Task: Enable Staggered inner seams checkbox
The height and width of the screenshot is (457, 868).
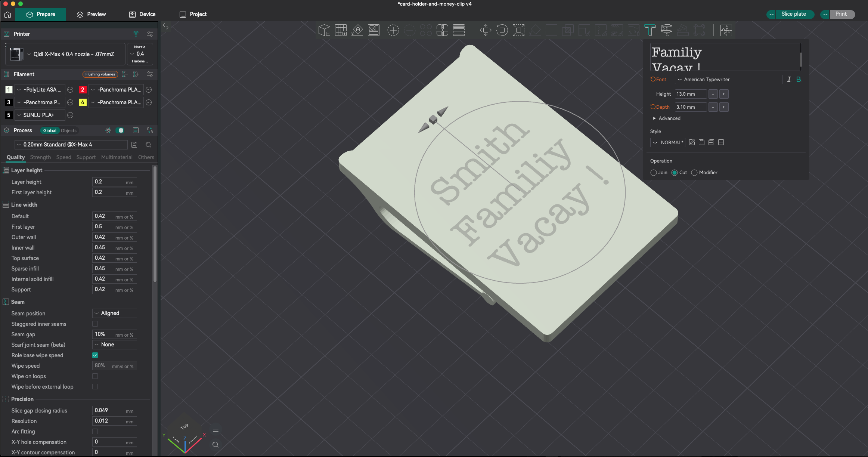Action: pos(95,324)
